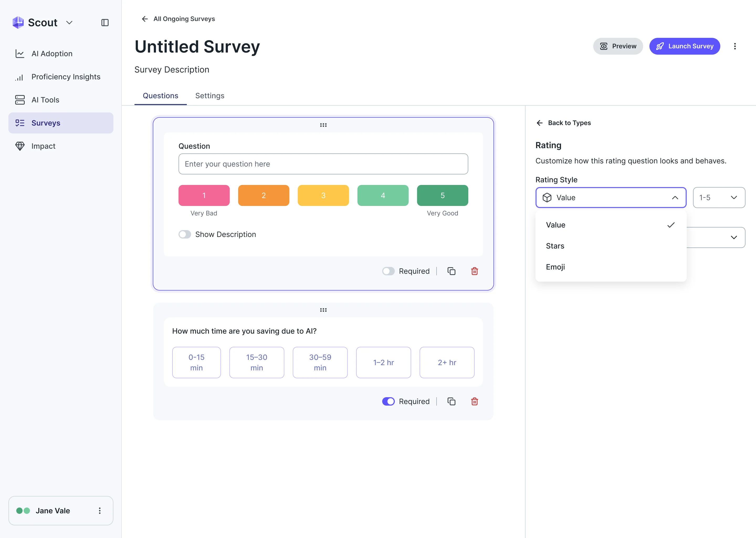Preview the survey

(x=618, y=46)
